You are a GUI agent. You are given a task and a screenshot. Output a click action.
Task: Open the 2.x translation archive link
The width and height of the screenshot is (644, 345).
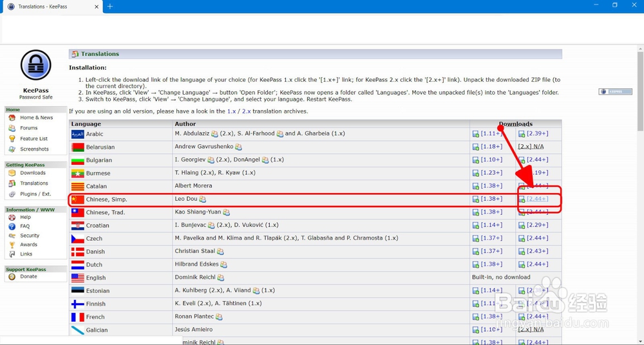coord(246,111)
